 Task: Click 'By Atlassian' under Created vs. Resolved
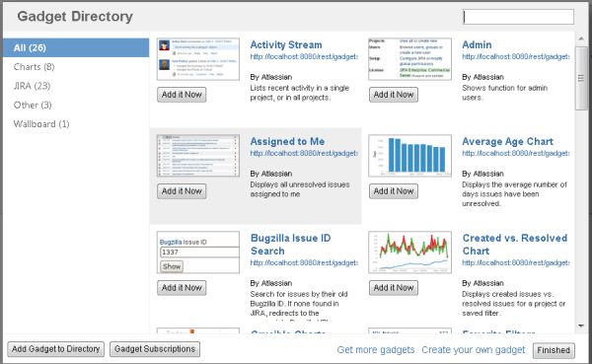(482, 283)
